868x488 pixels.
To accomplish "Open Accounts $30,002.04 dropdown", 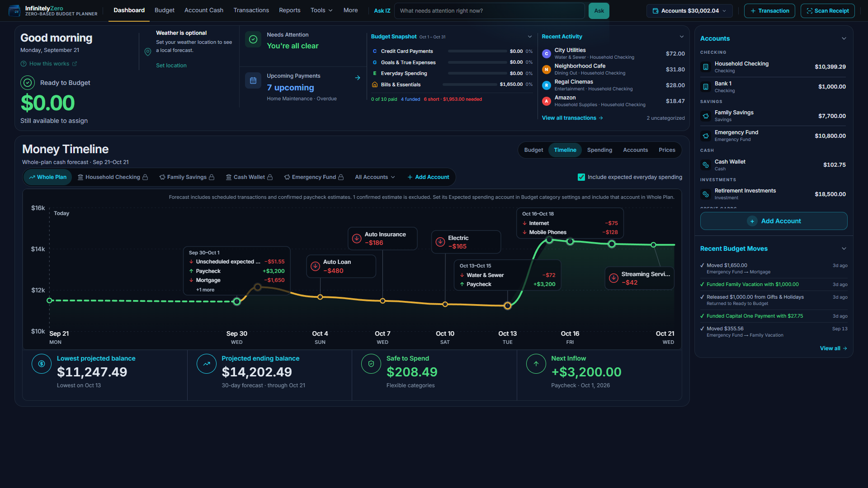I will point(689,11).
